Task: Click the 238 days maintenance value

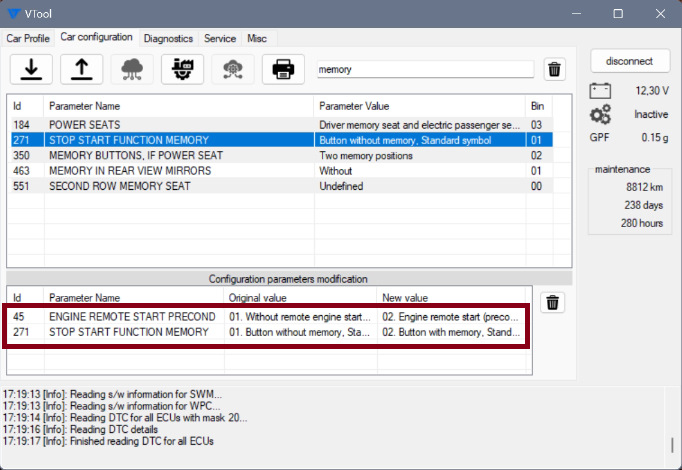Action: 644,205
